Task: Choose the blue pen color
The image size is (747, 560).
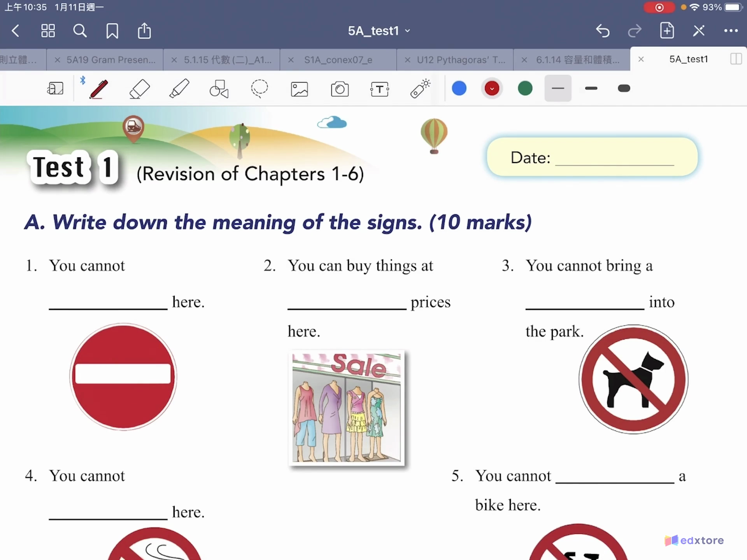Action: pyautogui.click(x=459, y=88)
